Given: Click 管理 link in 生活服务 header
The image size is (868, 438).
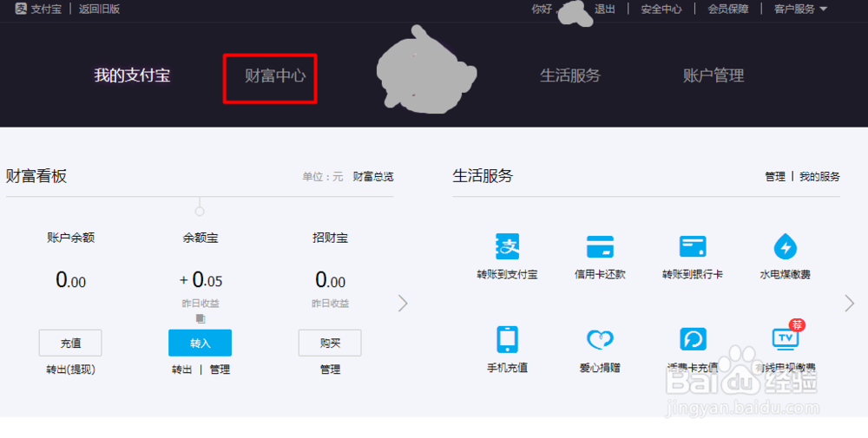Looking at the screenshot, I should pyautogui.click(x=775, y=176).
